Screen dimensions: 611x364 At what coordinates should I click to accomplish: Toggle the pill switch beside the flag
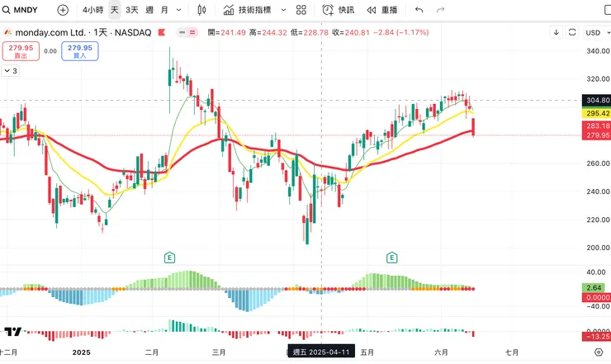[x=187, y=32]
